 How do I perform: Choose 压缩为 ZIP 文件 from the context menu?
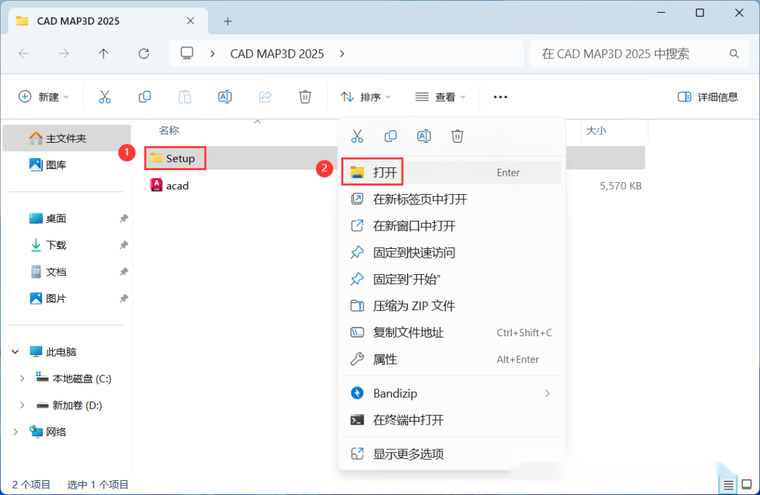click(413, 306)
